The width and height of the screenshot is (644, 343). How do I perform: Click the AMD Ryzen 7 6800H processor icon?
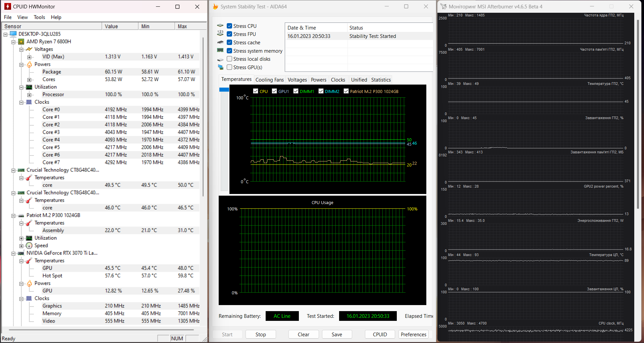tap(21, 42)
